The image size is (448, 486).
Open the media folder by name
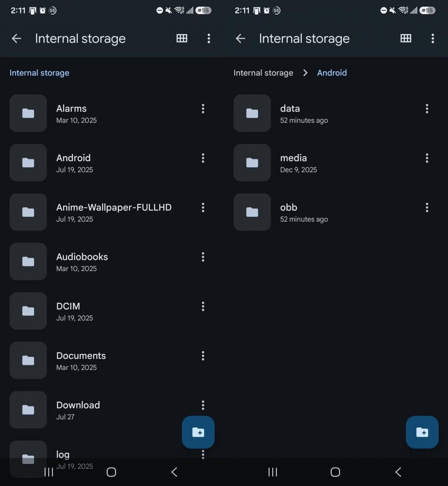[293, 158]
